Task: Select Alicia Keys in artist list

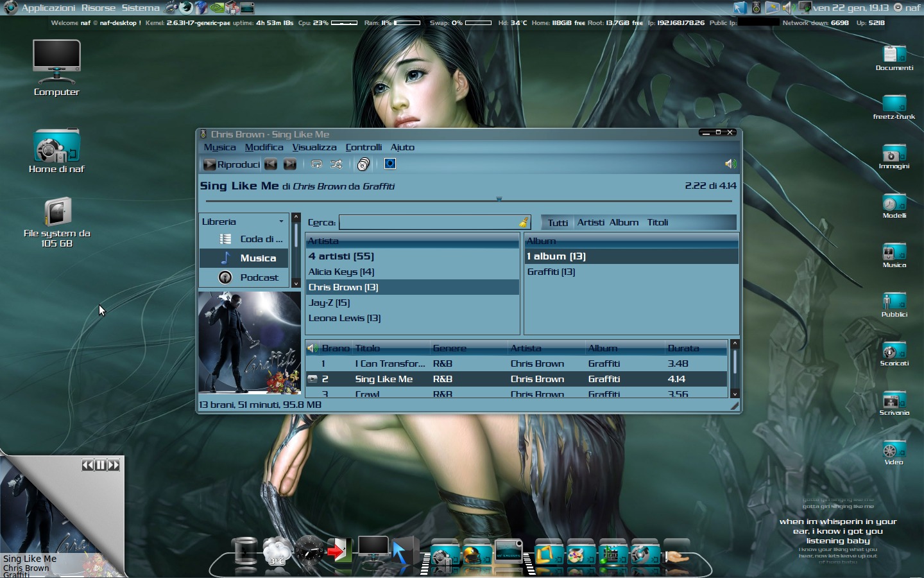Action: 412,272
